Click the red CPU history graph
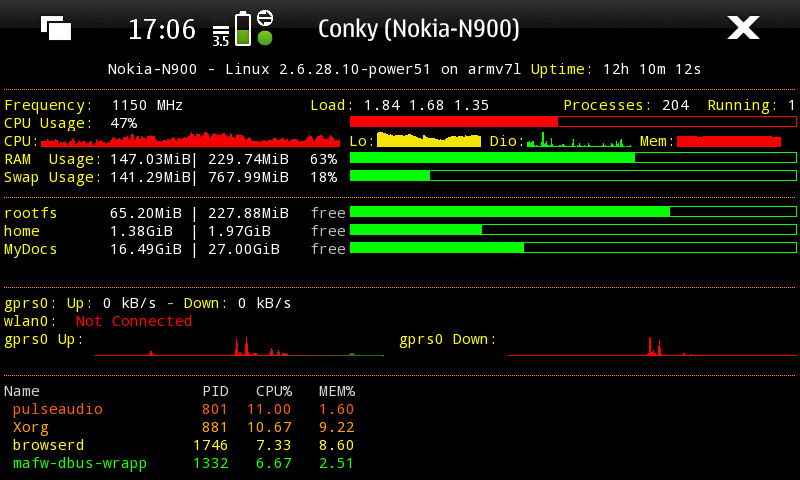The width and height of the screenshot is (800, 480). pyautogui.click(x=190, y=139)
